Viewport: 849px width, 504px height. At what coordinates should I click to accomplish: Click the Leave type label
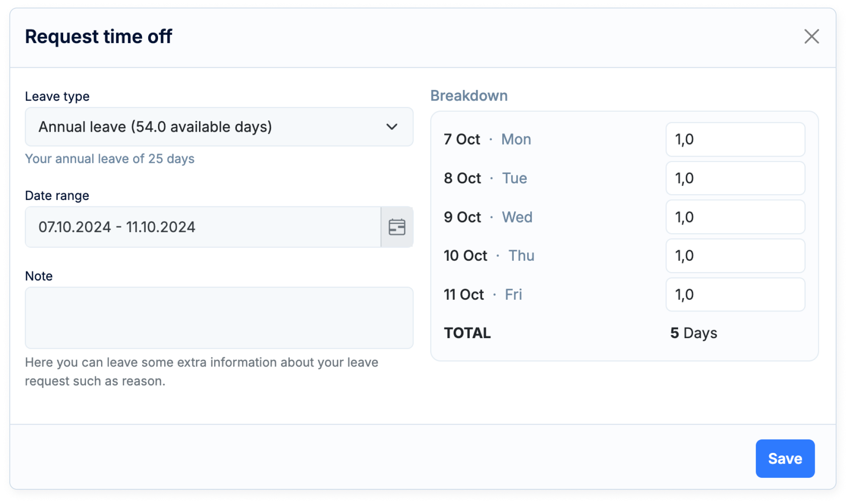(57, 97)
